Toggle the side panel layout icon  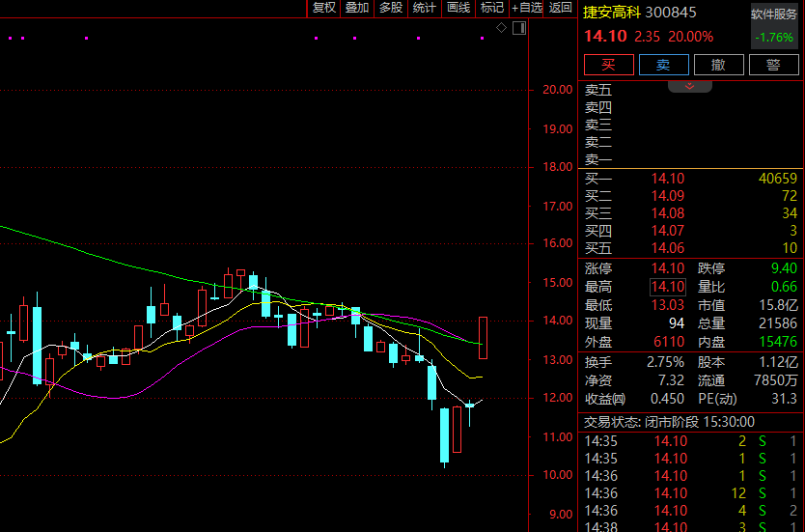[x=518, y=28]
